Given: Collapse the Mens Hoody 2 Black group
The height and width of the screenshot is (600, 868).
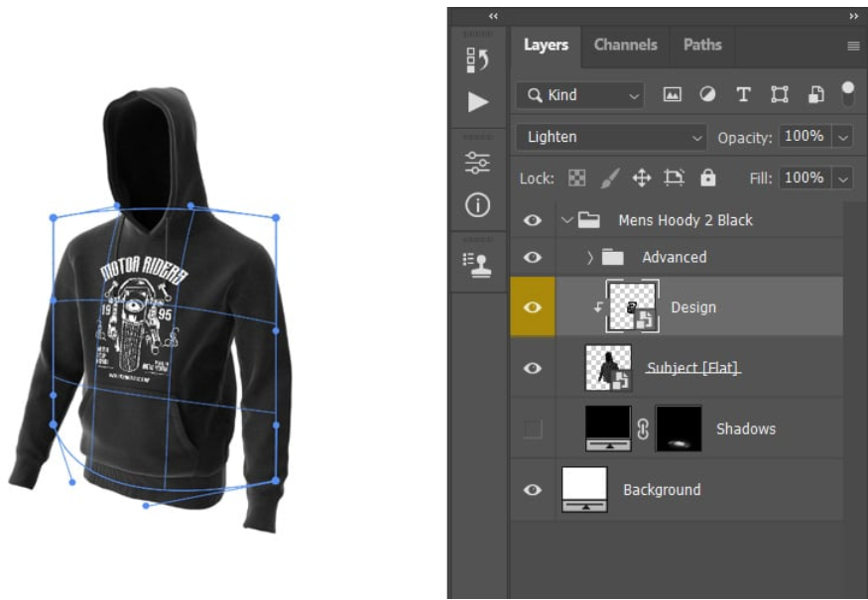Looking at the screenshot, I should tap(566, 220).
